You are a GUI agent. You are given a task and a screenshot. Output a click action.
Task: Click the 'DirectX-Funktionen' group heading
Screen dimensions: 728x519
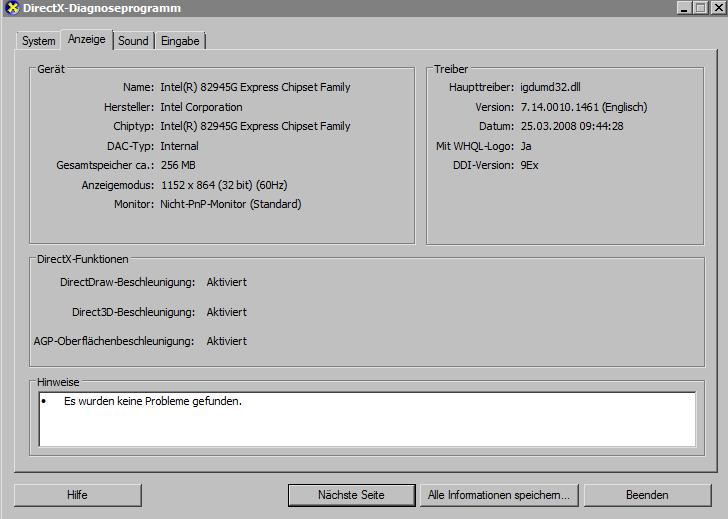[x=83, y=259]
